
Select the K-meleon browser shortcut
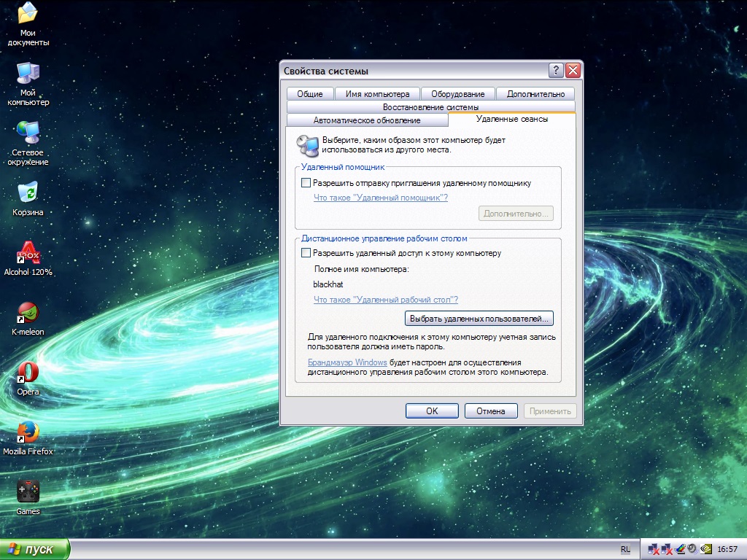click(28, 312)
